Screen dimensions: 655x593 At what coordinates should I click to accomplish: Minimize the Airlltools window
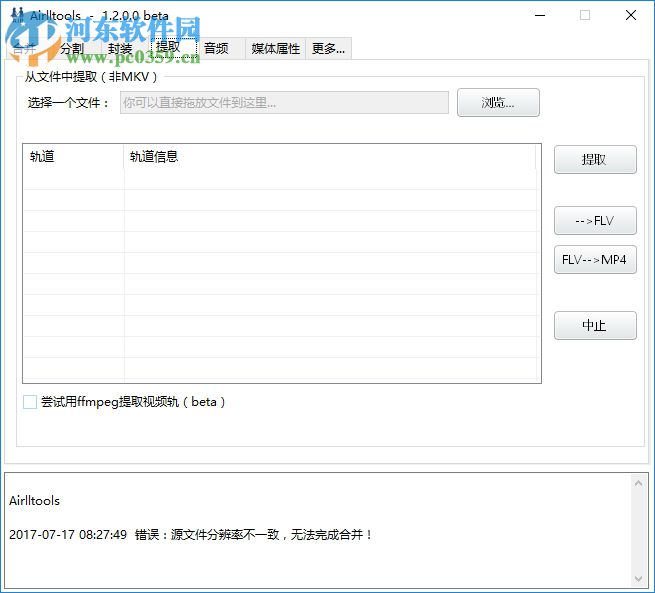coord(540,15)
